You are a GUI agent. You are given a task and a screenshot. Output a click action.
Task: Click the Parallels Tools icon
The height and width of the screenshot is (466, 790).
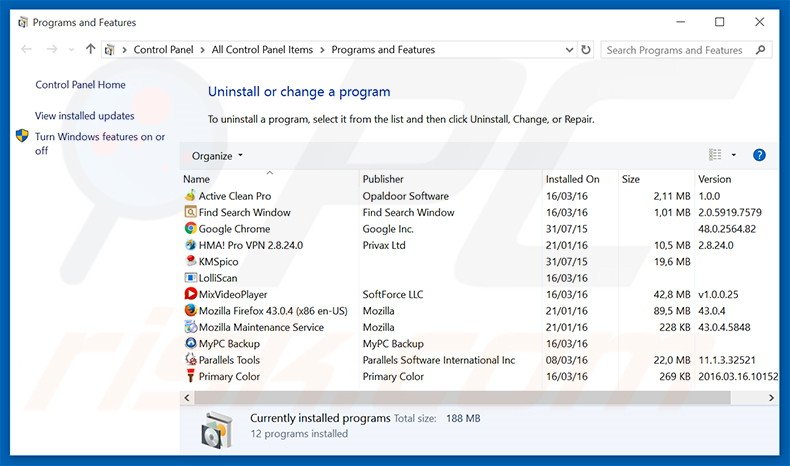[190, 360]
